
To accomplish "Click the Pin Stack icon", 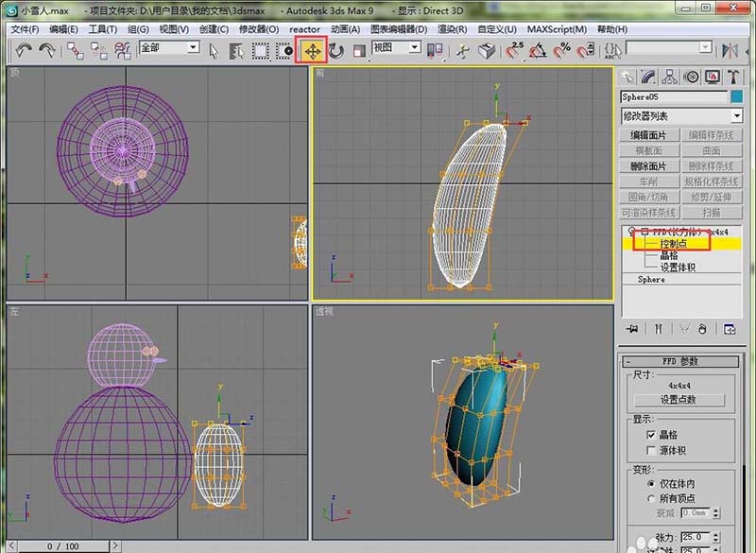I will coord(632,329).
